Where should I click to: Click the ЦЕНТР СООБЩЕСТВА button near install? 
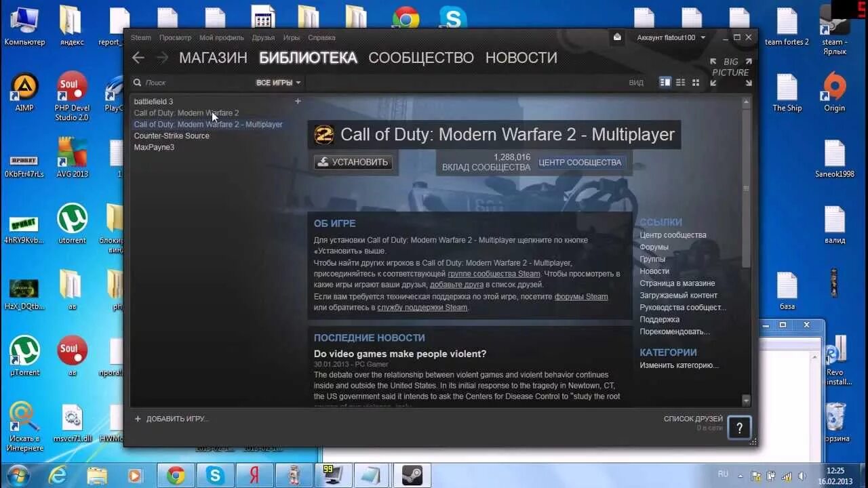(x=580, y=163)
